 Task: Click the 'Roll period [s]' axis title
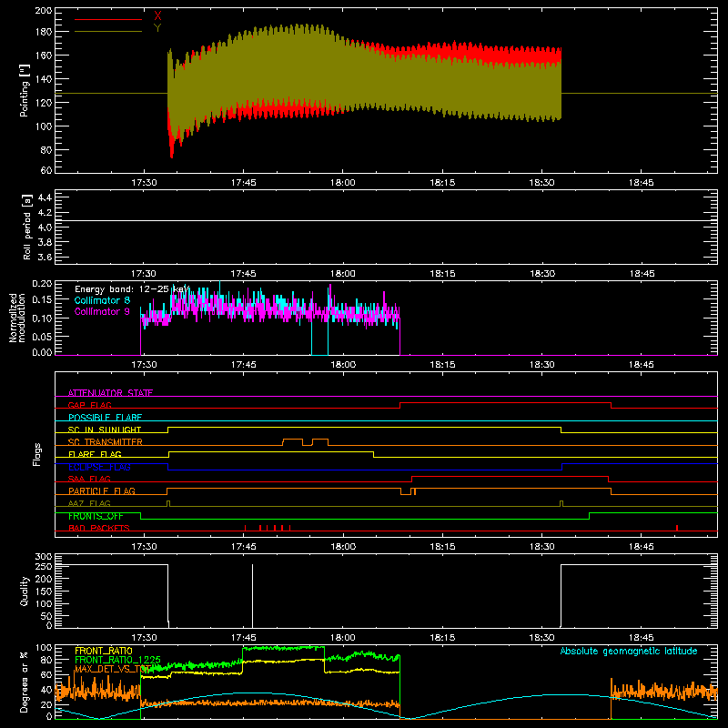tap(27, 227)
